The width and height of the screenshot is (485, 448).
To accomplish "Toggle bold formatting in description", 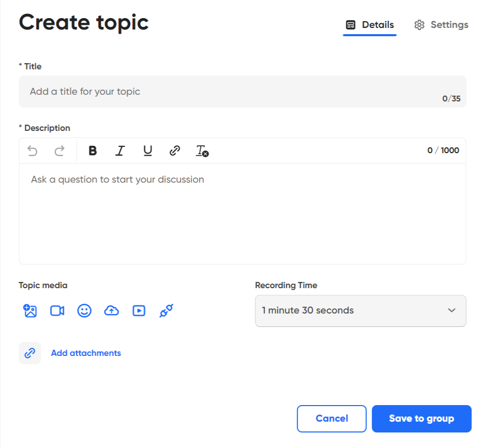I will click(93, 151).
